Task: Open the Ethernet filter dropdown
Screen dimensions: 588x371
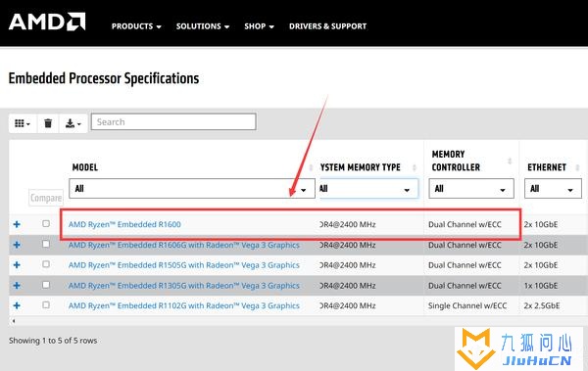Action: pyautogui.click(x=553, y=189)
